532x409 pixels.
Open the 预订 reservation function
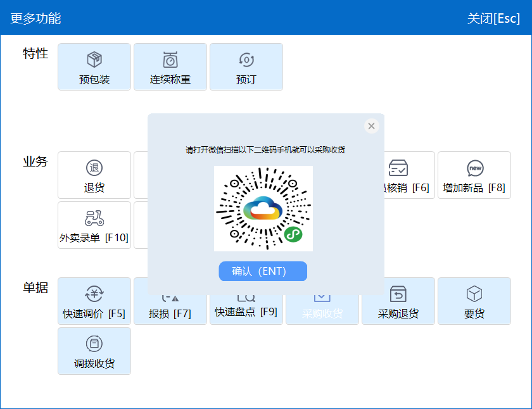[x=246, y=67]
